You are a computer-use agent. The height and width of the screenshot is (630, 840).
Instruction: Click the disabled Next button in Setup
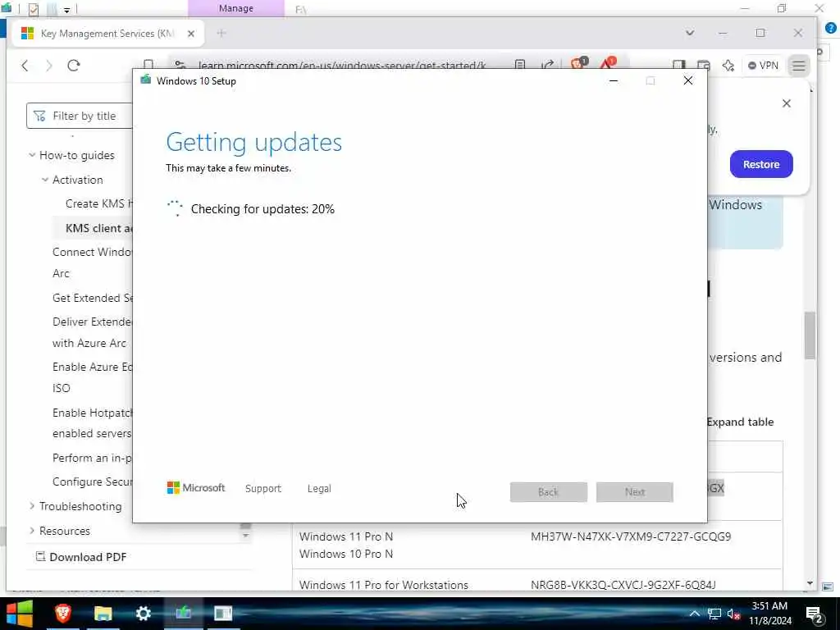coord(635,492)
